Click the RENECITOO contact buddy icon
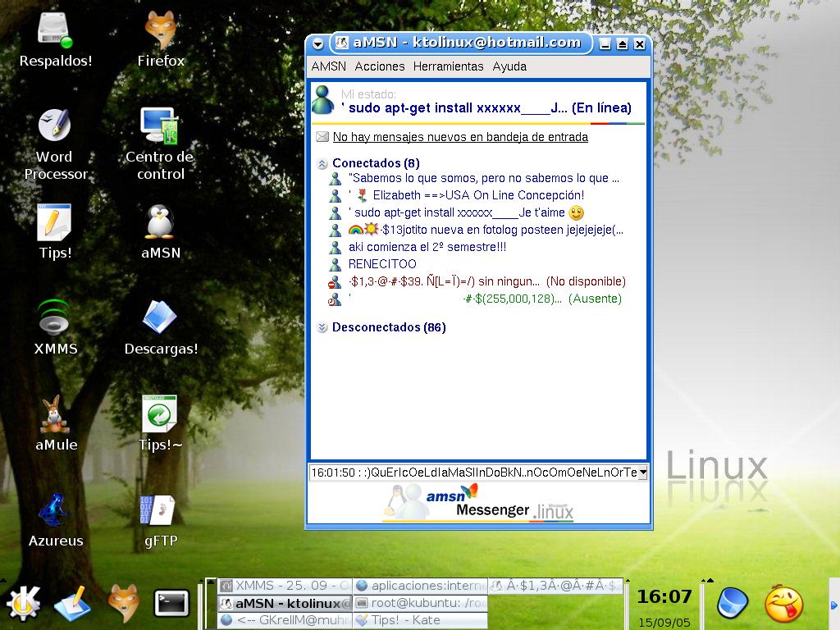 click(336, 264)
